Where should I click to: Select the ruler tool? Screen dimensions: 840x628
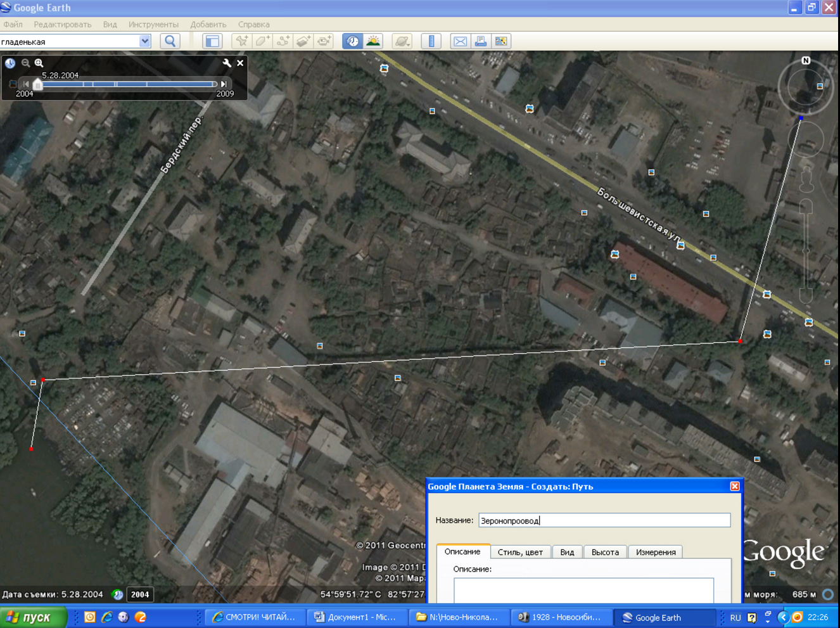point(431,41)
